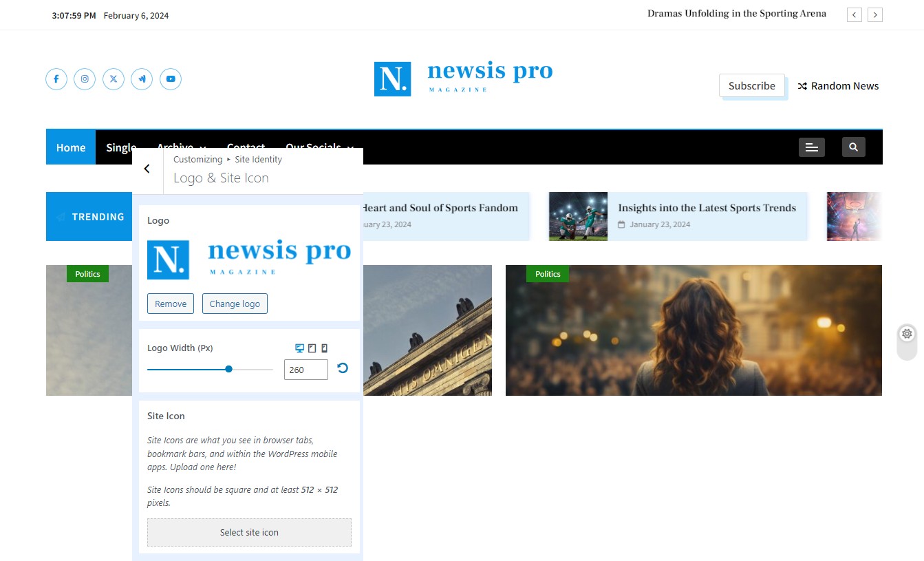
Task: Click the settings gear on right edge
Action: 907,334
